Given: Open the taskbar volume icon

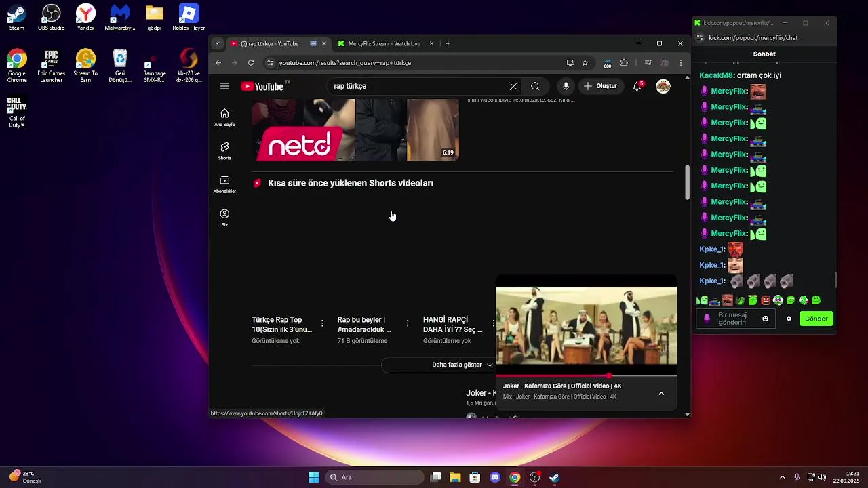Looking at the screenshot, I should pyautogui.click(x=822, y=477).
